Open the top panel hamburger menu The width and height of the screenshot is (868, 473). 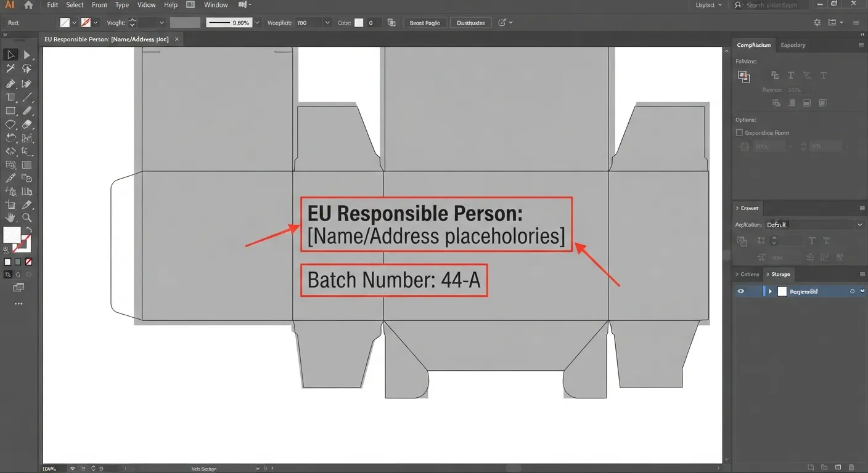(861, 45)
